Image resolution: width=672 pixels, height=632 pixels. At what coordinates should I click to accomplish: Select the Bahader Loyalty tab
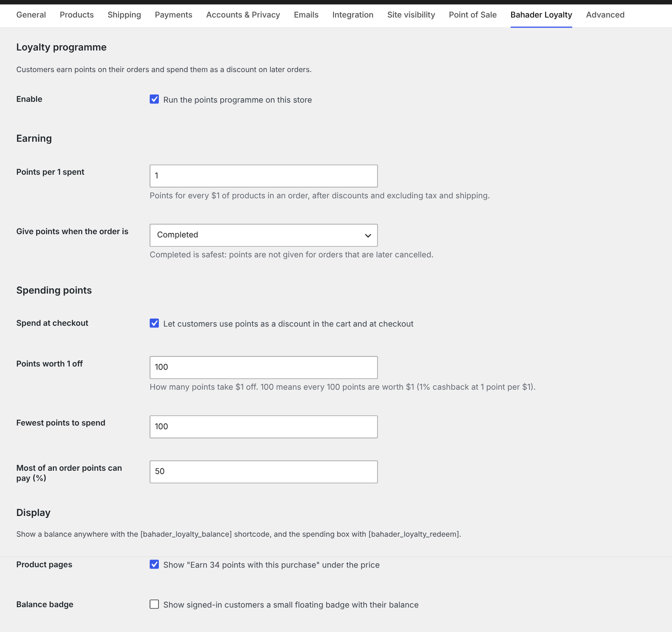541,15
